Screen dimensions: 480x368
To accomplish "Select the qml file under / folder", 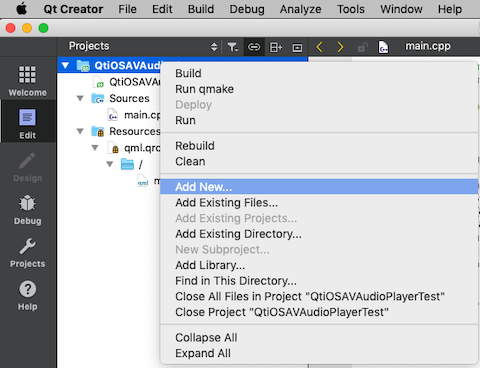I will point(149,181).
